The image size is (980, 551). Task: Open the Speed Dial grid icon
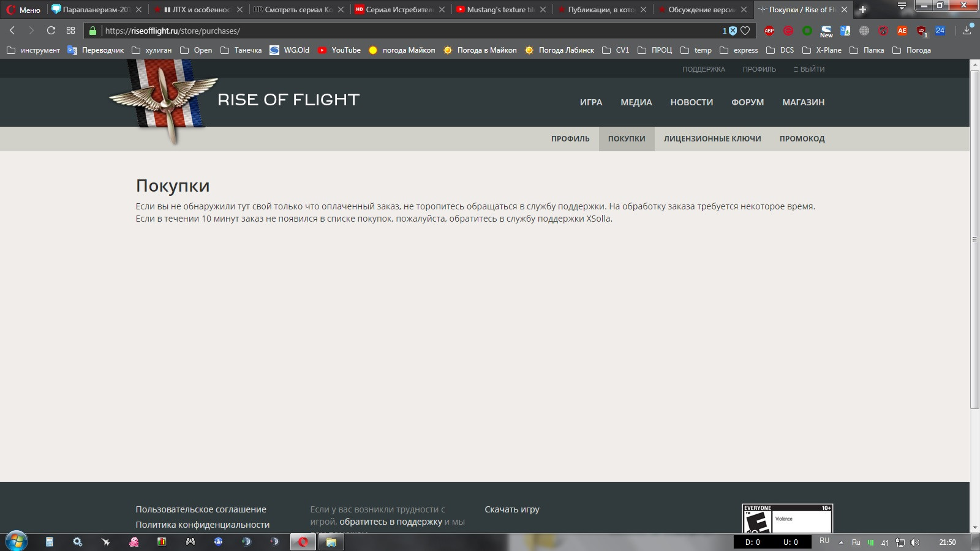pos(70,31)
